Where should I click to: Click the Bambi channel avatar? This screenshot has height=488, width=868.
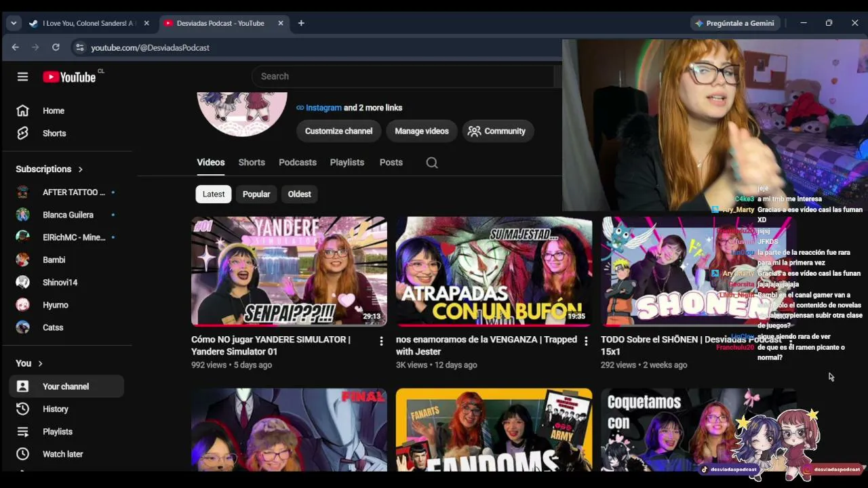[23, 260]
